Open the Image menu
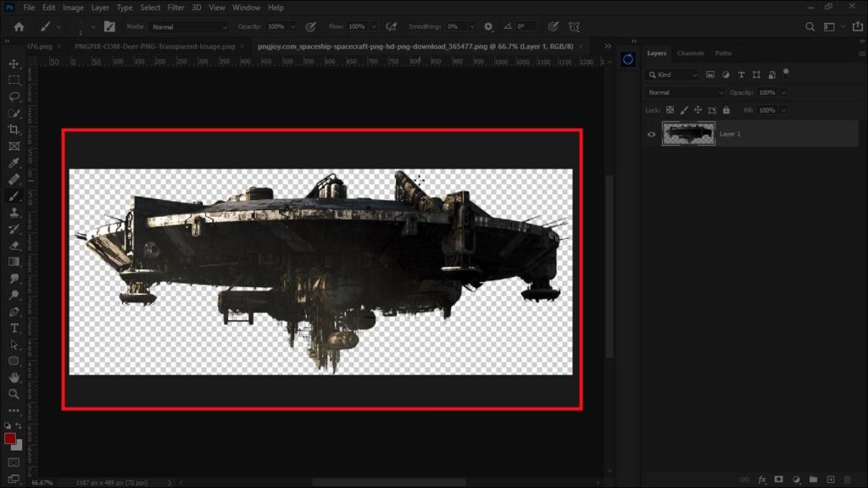Screen dimensions: 868x488 click(73, 8)
